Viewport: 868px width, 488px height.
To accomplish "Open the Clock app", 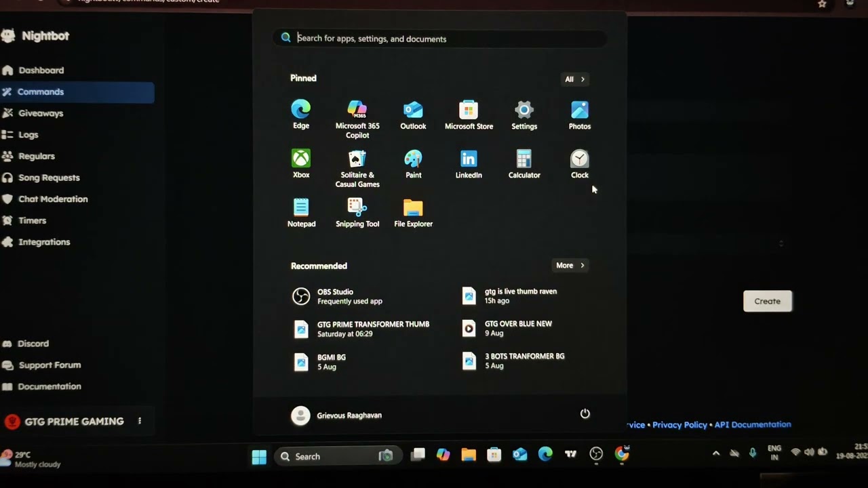I will pos(580,163).
